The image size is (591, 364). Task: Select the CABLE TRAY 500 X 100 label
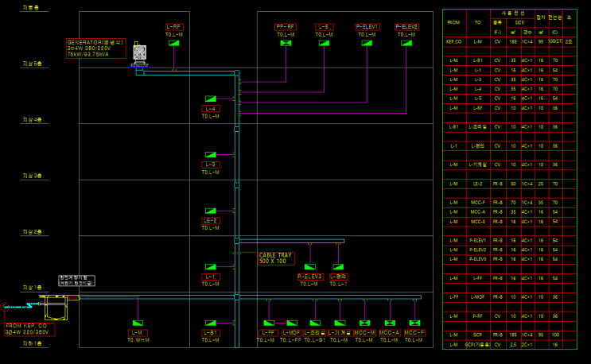click(x=276, y=258)
